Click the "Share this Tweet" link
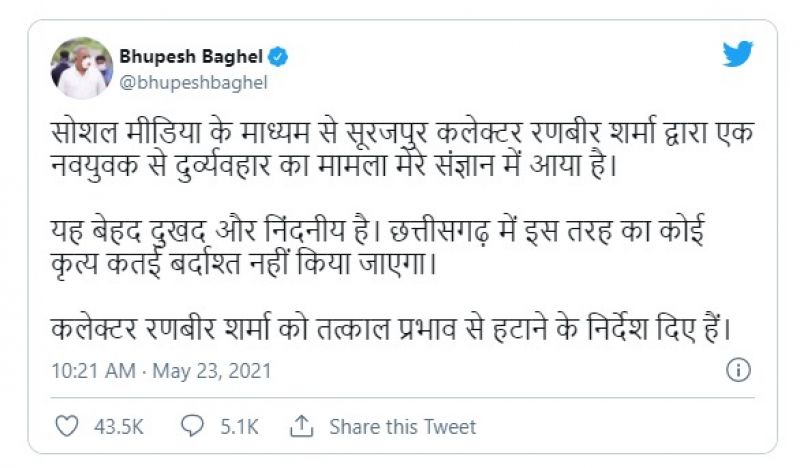Screen dimensions: 800x468 (402, 427)
